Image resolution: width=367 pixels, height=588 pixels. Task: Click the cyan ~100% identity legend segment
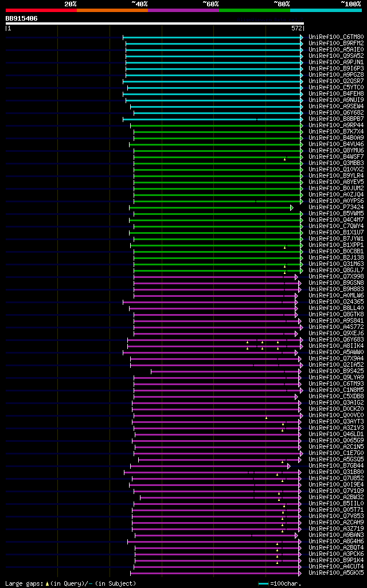326,10
